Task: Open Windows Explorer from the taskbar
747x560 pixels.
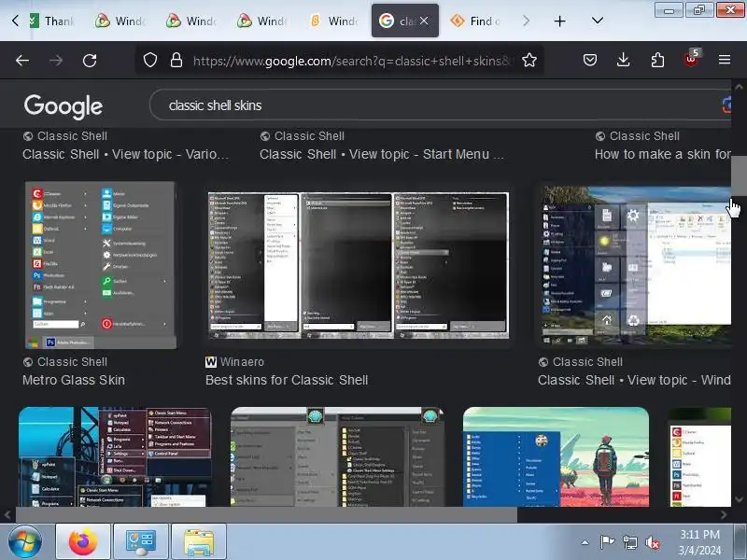Action: (199, 542)
